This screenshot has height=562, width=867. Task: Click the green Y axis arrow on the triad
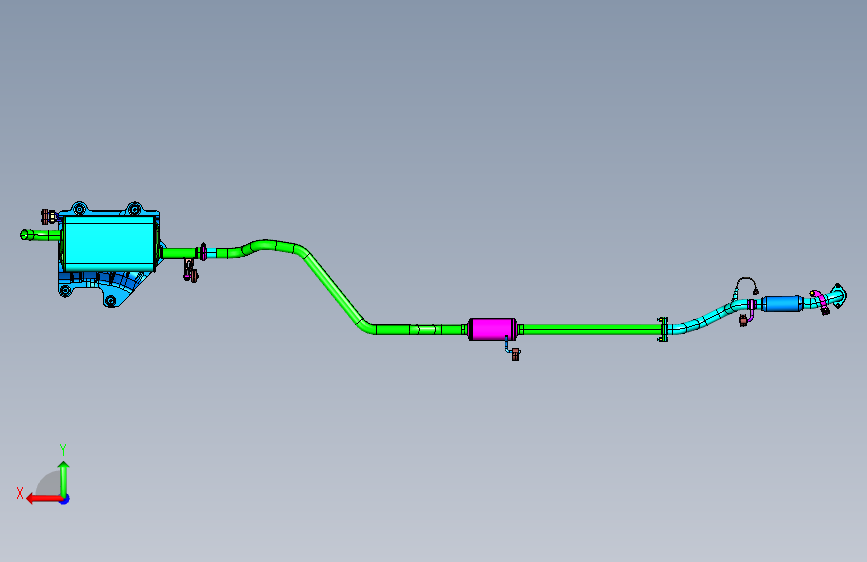click(64, 479)
